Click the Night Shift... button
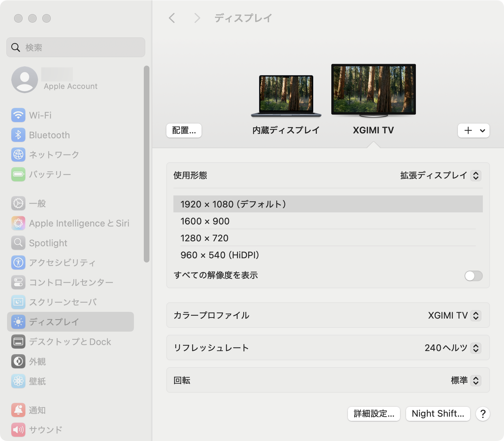Image resolution: width=504 pixels, height=441 pixels. 438,413
